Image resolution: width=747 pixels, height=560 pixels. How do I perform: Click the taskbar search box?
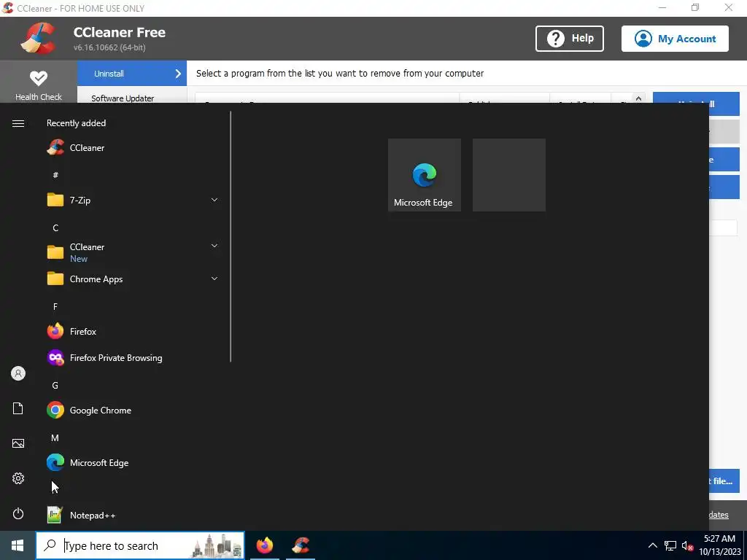click(x=141, y=545)
